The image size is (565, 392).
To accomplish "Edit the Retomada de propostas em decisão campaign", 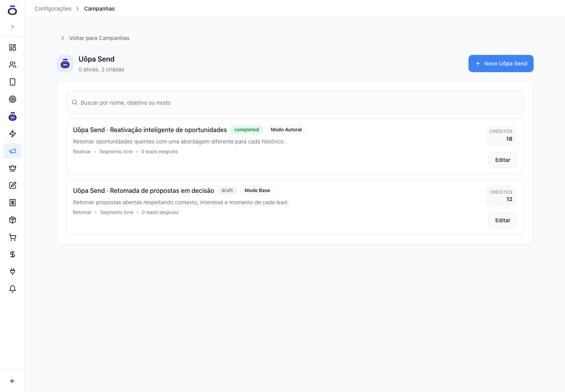I will point(503,220).
